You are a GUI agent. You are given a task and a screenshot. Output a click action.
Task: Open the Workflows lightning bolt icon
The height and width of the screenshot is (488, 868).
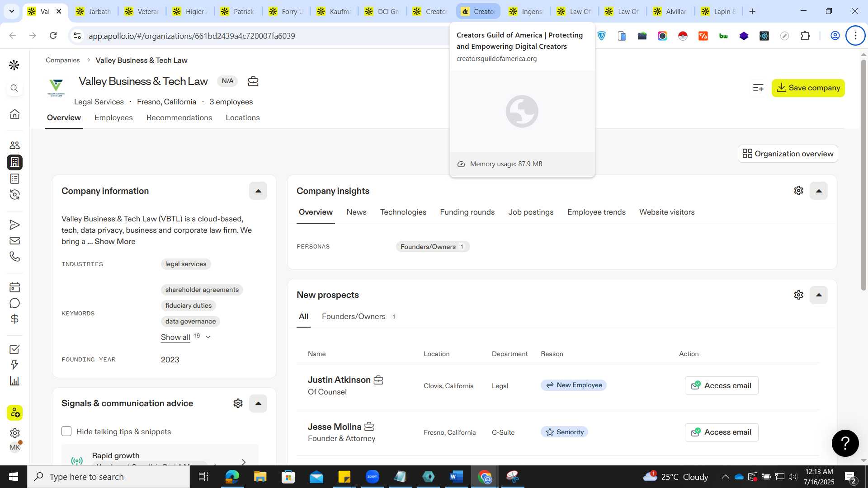click(14, 365)
